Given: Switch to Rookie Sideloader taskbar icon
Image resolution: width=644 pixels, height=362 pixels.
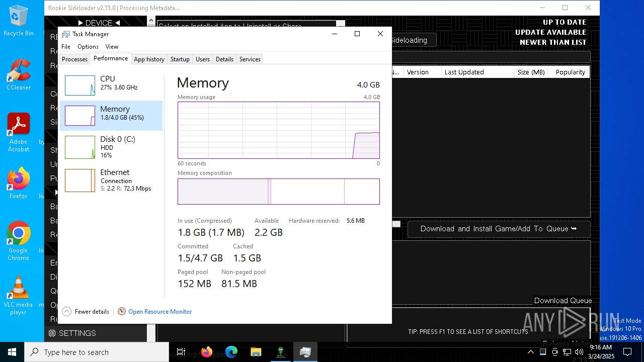Looking at the screenshot, I should point(281,352).
